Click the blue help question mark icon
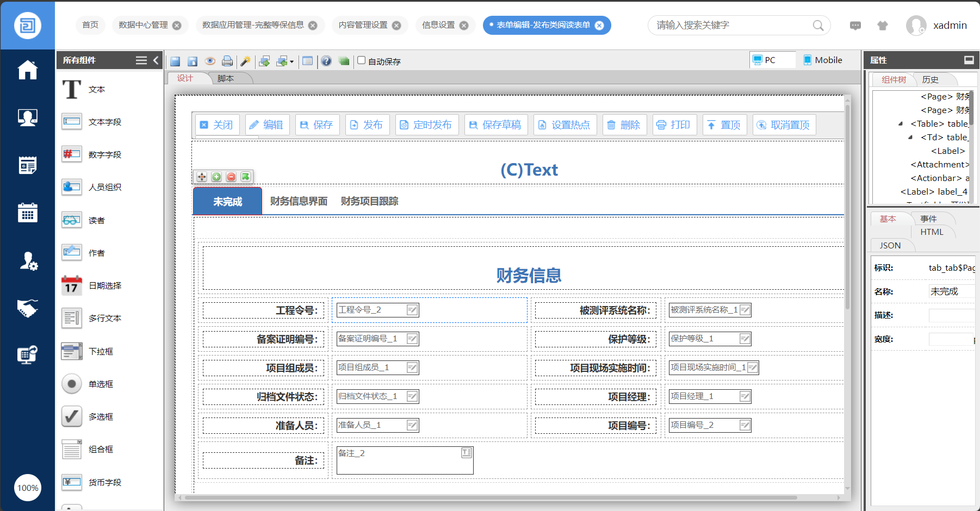This screenshot has width=980, height=511. 326,61
